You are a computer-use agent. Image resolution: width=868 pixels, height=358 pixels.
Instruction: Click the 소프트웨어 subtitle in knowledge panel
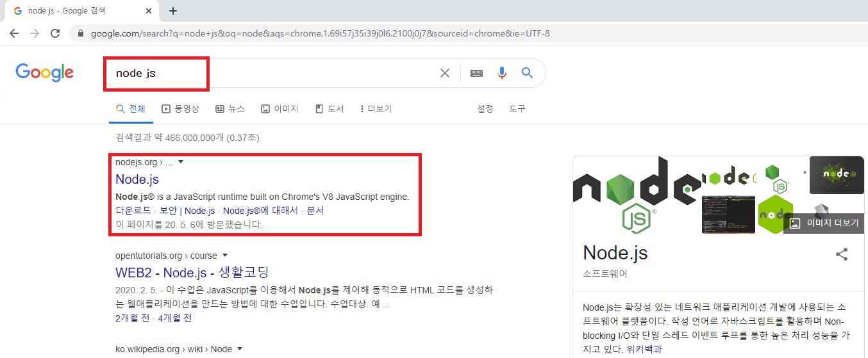click(605, 273)
